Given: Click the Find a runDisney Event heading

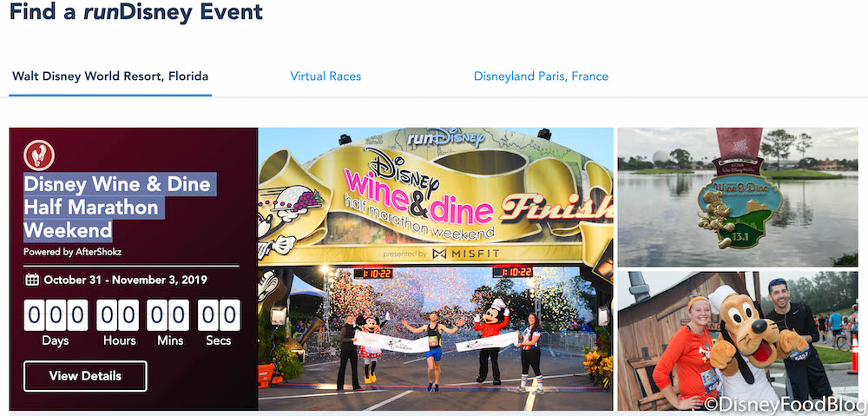Looking at the screenshot, I should [136, 11].
